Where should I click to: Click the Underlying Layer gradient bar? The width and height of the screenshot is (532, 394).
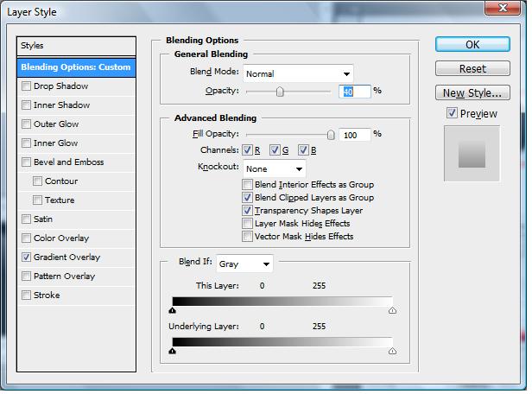[x=282, y=342]
